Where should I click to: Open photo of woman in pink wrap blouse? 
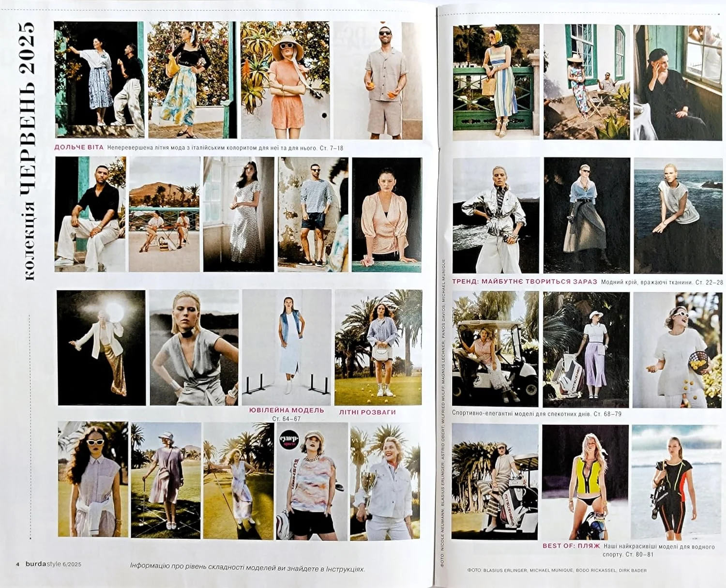[387, 214]
